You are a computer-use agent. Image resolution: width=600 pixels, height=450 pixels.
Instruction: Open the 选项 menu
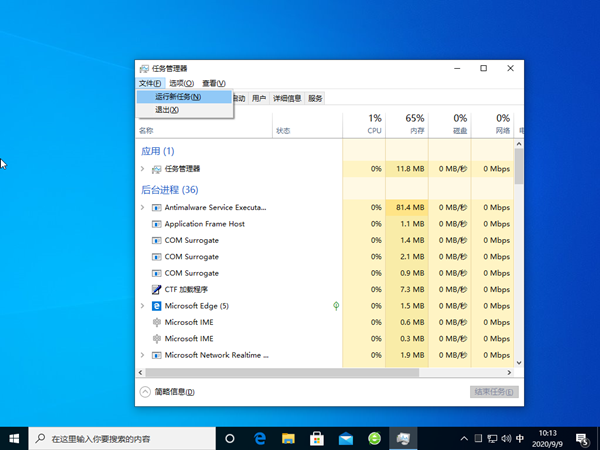click(181, 83)
